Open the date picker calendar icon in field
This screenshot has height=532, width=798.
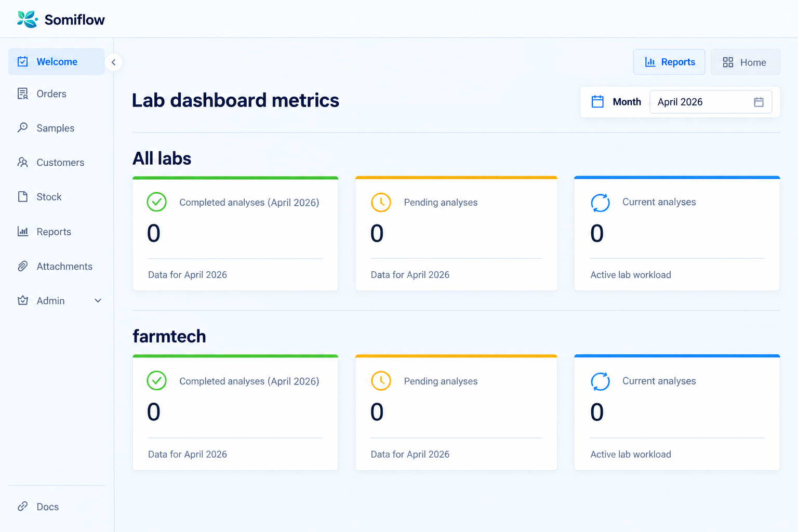[759, 102]
